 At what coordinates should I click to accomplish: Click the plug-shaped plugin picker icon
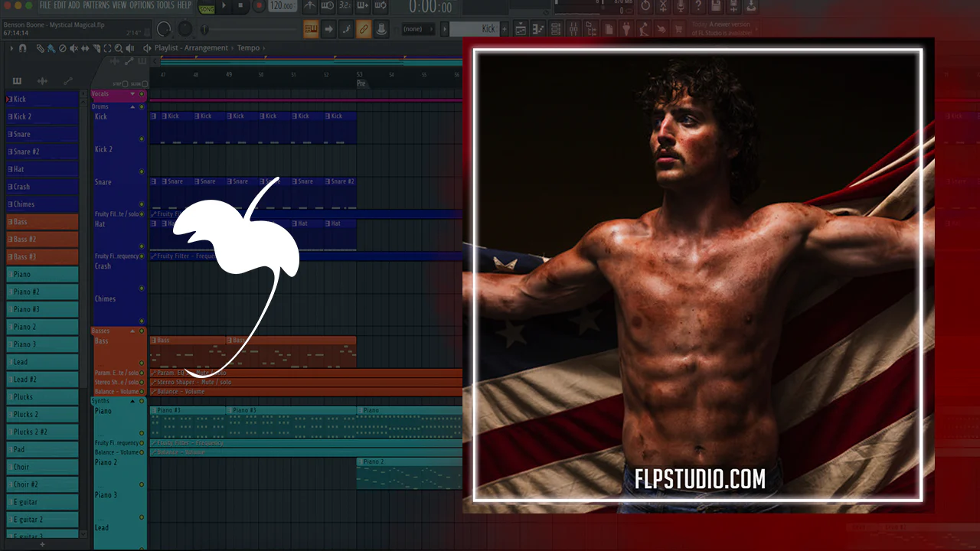(x=626, y=29)
